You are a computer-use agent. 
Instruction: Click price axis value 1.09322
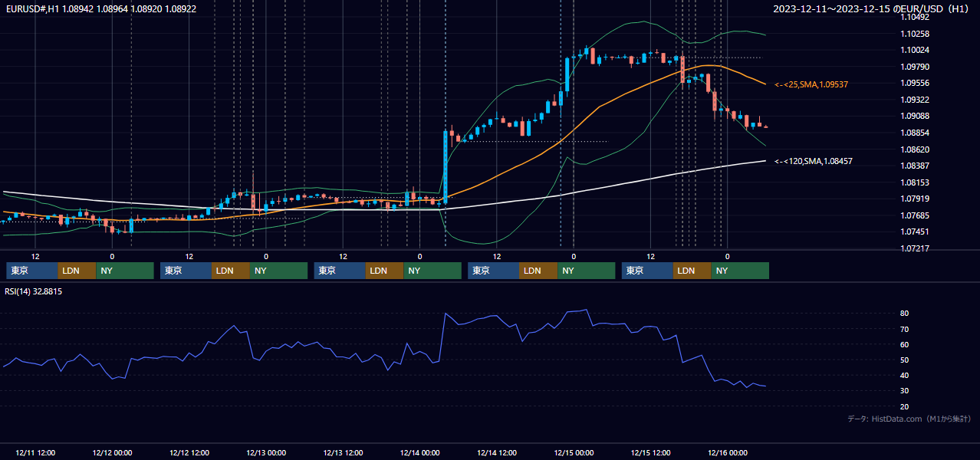click(916, 100)
